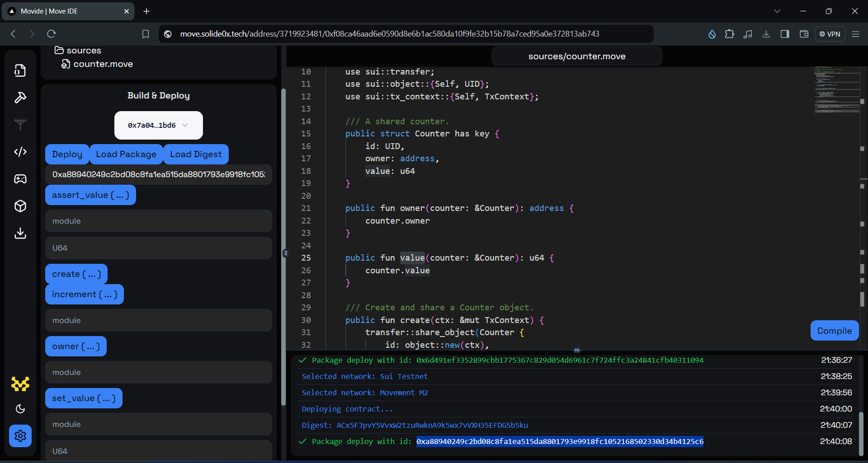Open the file explorer sidebar icon
This screenshot has height=463, width=868.
click(20, 70)
